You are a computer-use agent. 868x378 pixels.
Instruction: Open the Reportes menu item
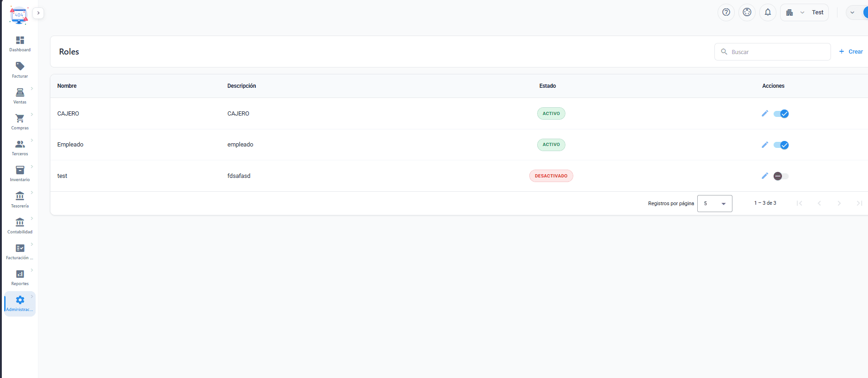[20, 278]
